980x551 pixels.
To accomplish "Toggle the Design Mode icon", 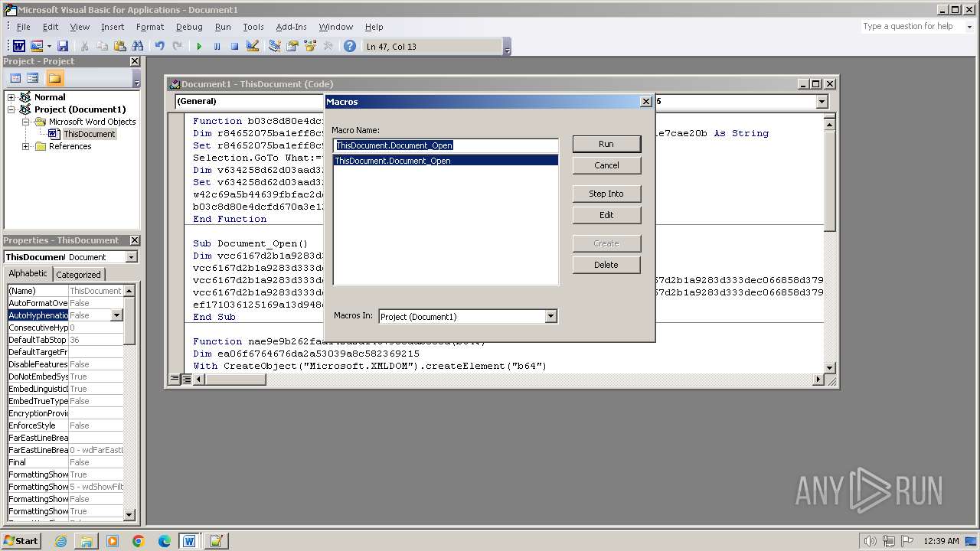I will (253, 47).
